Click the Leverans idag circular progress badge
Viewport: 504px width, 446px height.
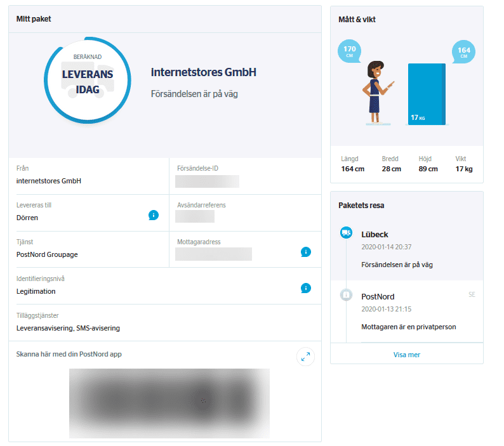pyautogui.click(x=88, y=81)
